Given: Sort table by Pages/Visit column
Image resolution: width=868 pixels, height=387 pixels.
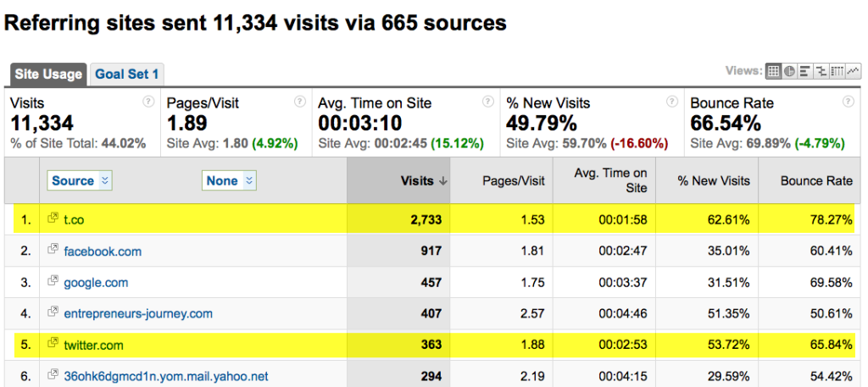Looking at the screenshot, I should pyautogui.click(x=502, y=180).
